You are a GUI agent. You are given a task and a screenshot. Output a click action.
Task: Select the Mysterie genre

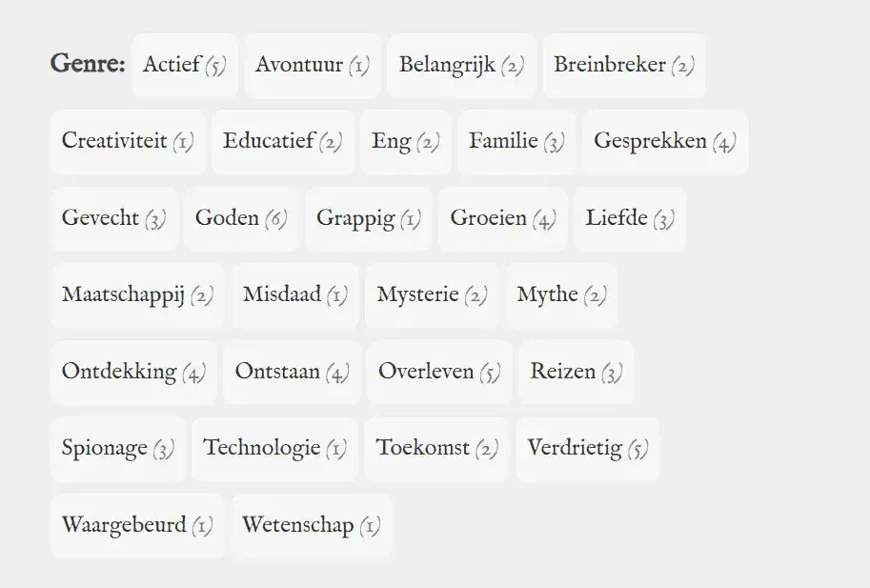pyautogui.click(x=432, y=295)
